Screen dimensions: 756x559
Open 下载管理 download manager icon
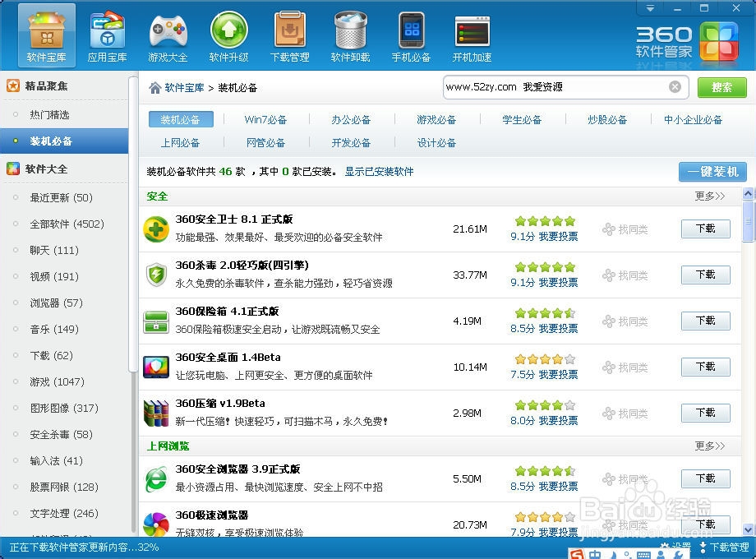(x=289, y=35)
